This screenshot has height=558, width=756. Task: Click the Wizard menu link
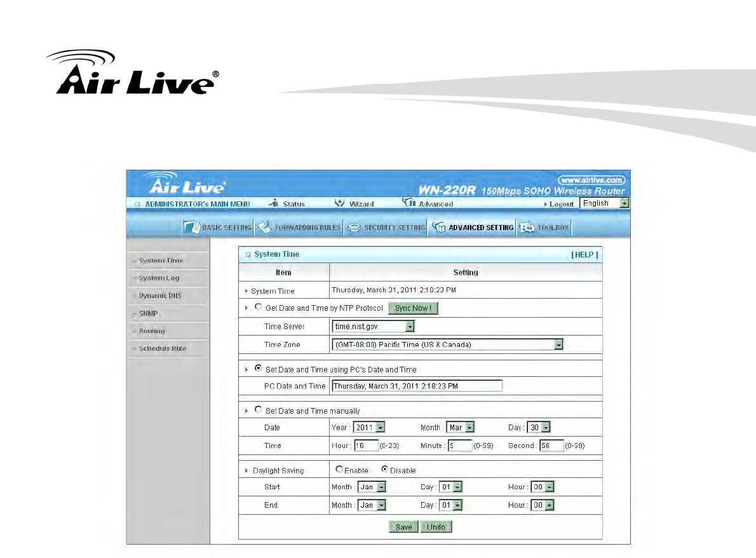361,204
